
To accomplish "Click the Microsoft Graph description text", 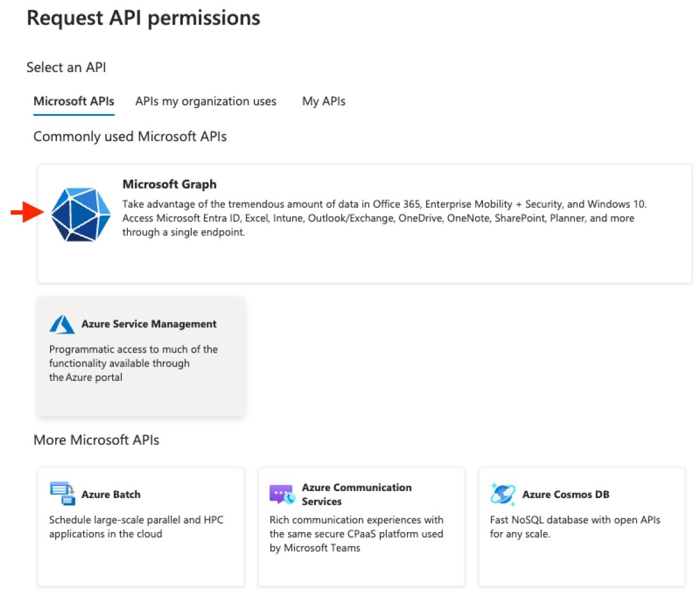I will tap(384, 218).
